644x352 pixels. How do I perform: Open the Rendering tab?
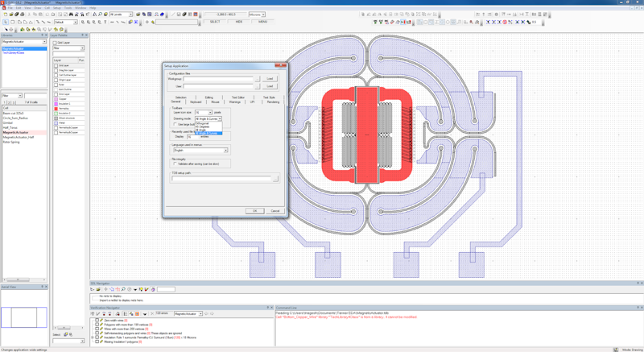pyautogui.click(x=273, y=102)
